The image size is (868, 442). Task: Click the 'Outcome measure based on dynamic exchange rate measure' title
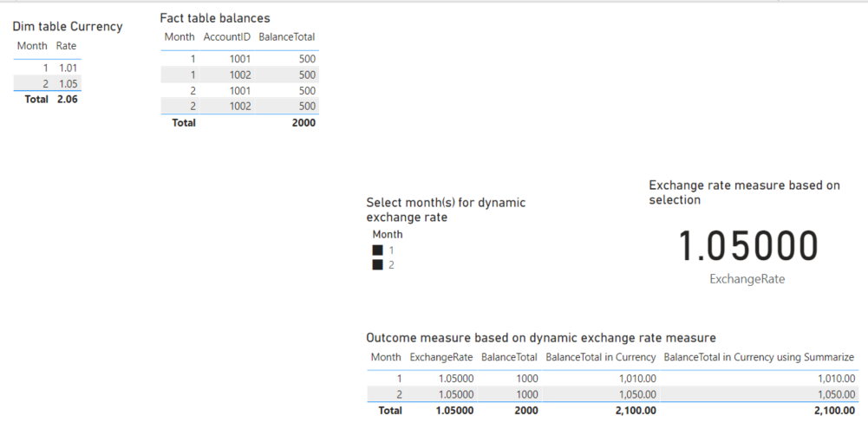click(541, 338)
